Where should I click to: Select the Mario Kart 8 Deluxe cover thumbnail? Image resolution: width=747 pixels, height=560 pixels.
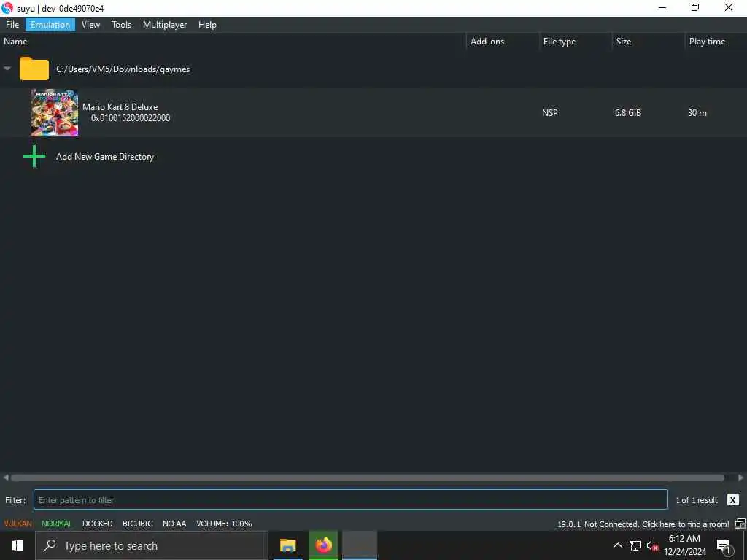click(x=55, y=112)
